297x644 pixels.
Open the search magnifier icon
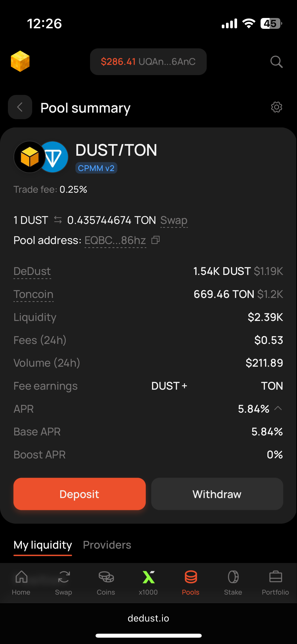(x=276, y=62)
